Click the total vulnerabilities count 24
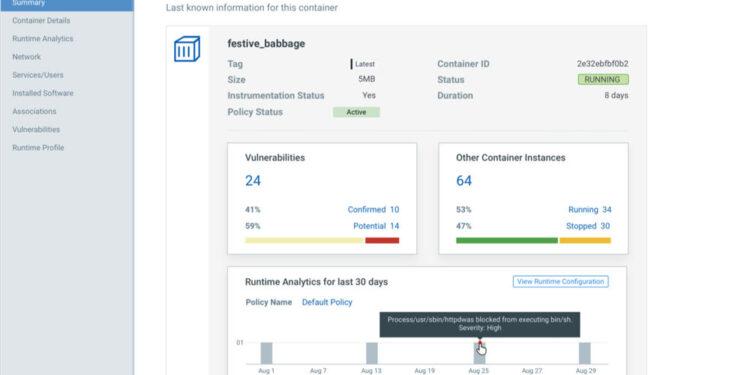The width and height of the screenshot is (750, 375). (x=253, y=181)
